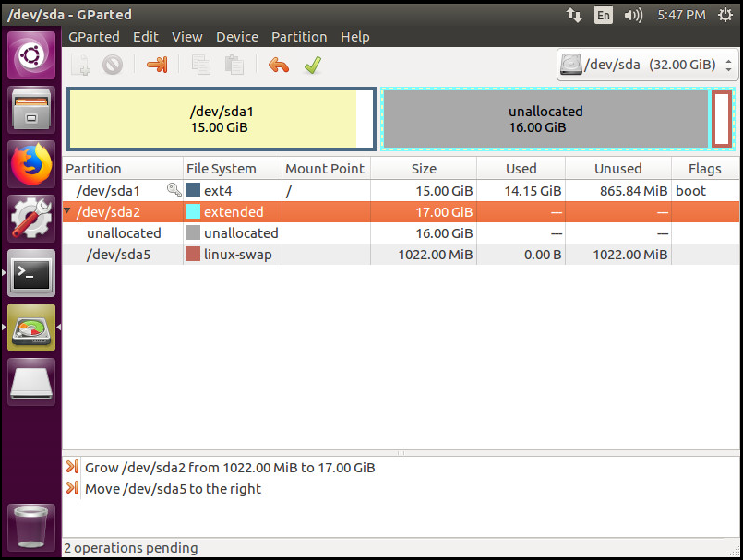Screen dimensions: 743x560
Task: Click the Undo Last Operation arrow icon
Action: (x=278, y=65)
